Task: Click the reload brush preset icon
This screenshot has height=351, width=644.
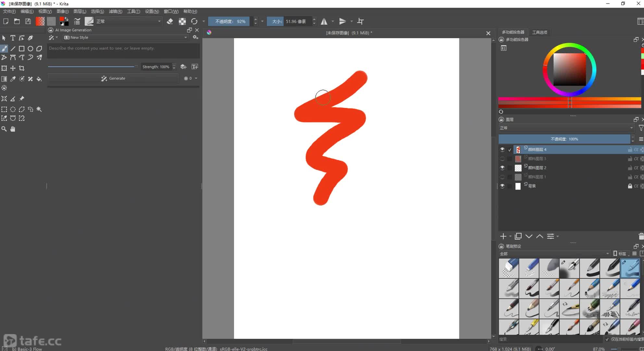Action: (x=194, y=21)
